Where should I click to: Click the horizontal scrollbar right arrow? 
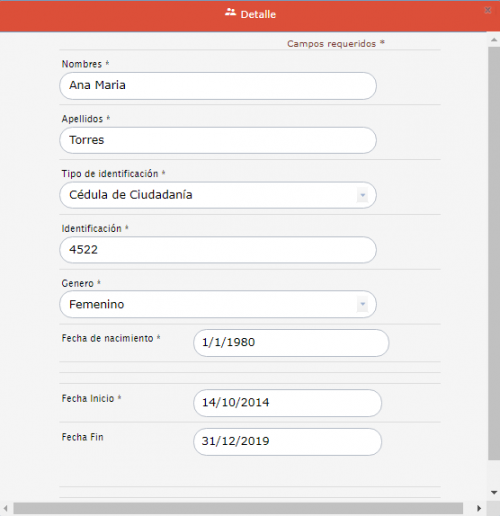479,508
